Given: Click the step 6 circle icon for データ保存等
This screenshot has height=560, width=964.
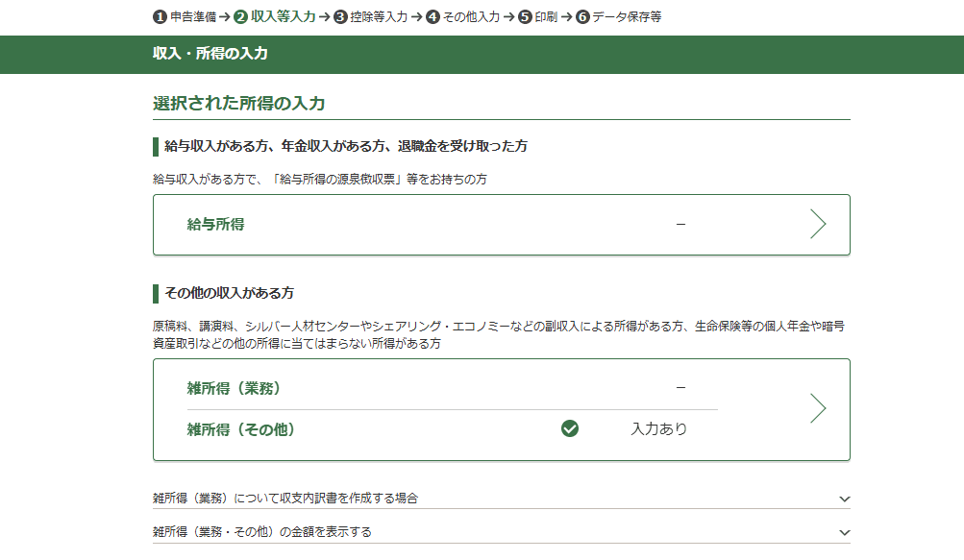Looking at the screenshot, I should point(582,16).
